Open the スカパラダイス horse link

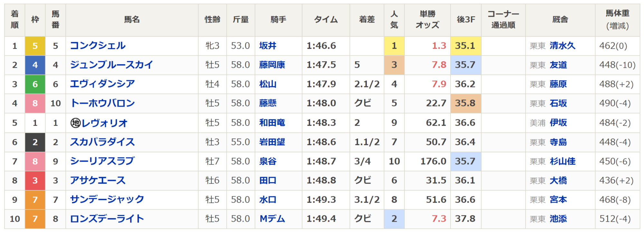point(102,142)
